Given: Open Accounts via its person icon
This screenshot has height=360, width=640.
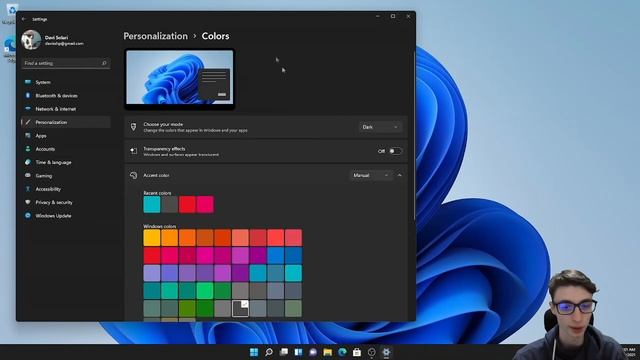Looking at the screenshot, I should (x=28, y=149).
